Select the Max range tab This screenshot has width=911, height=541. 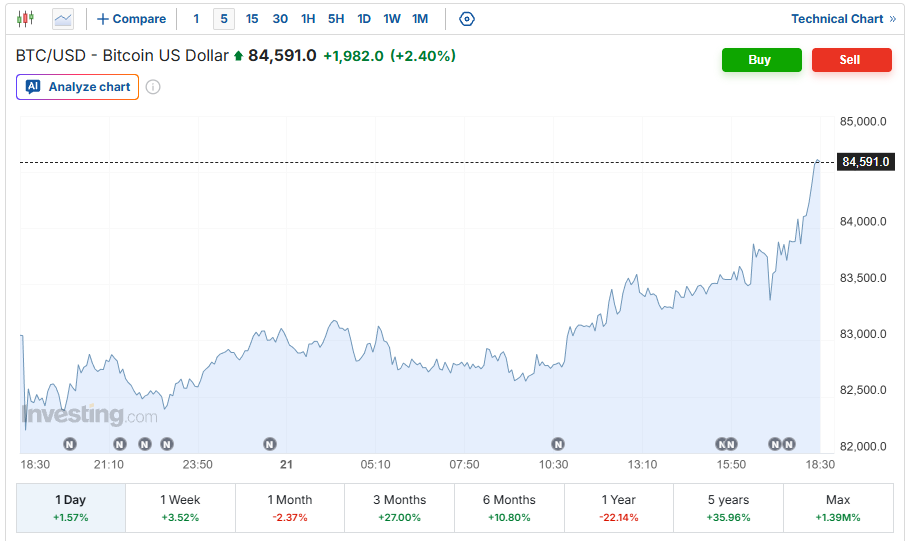click(x=838, y=508)
